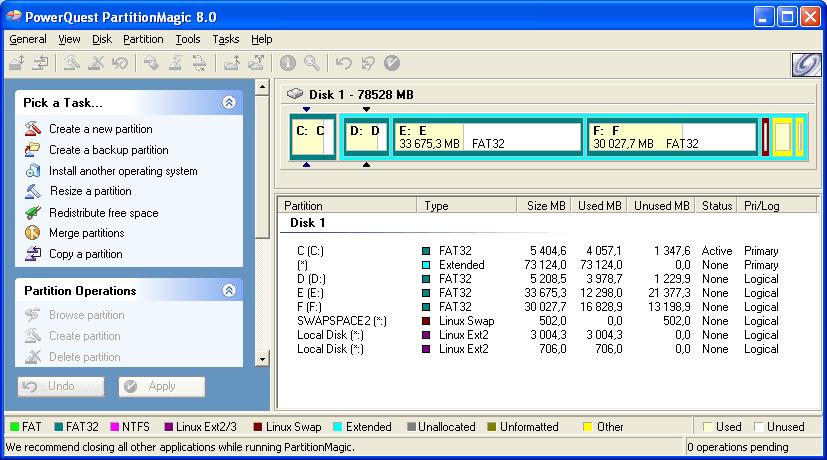
Task: Click the Delete partition X toolbar icon
Action: coord(96,63)
